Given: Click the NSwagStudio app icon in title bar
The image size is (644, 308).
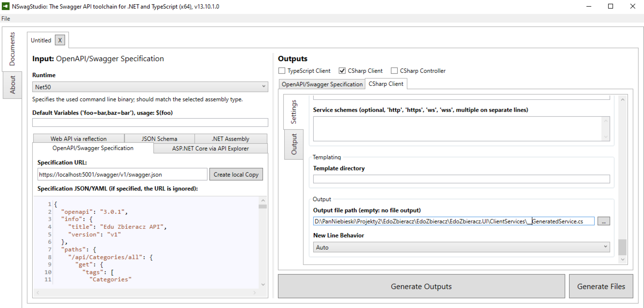Looking at the screenshot, I should tap(6, 6).
